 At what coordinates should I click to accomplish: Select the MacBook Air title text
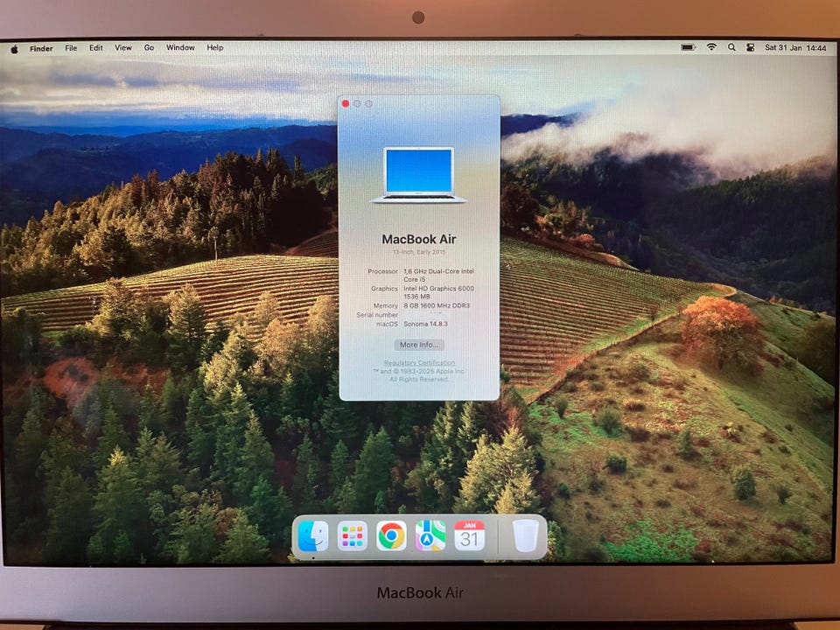click(x=419, y=240)
